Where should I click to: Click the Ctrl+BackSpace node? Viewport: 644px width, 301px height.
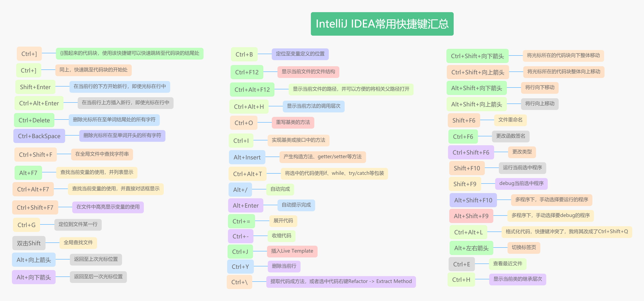pyautogui.click(x=39, y=136)
